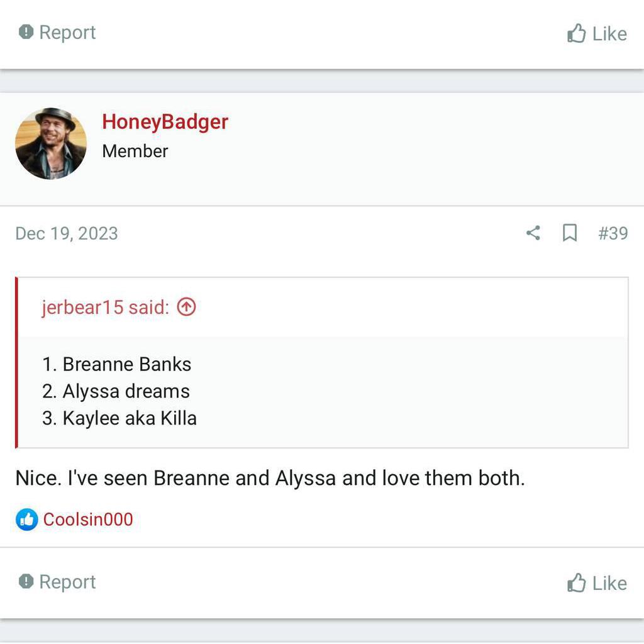Like the bottom post
Image resolution: width=644 pixels, height=644 pixels.
596,583
